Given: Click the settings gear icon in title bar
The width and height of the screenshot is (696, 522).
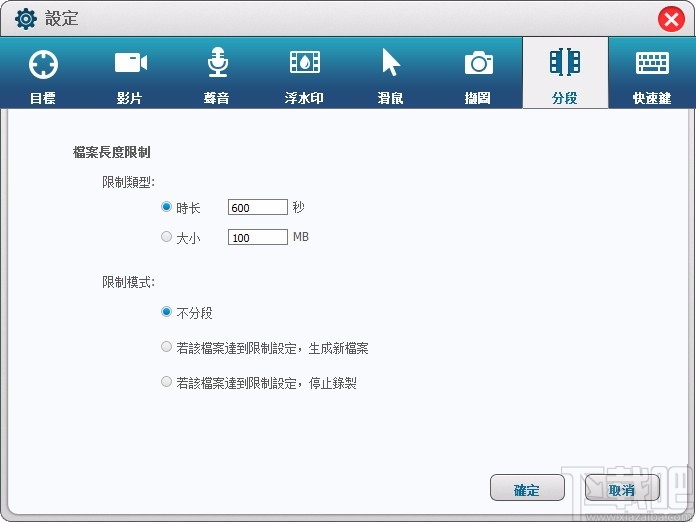Looking at the screenshot, I should click(26, 19).
